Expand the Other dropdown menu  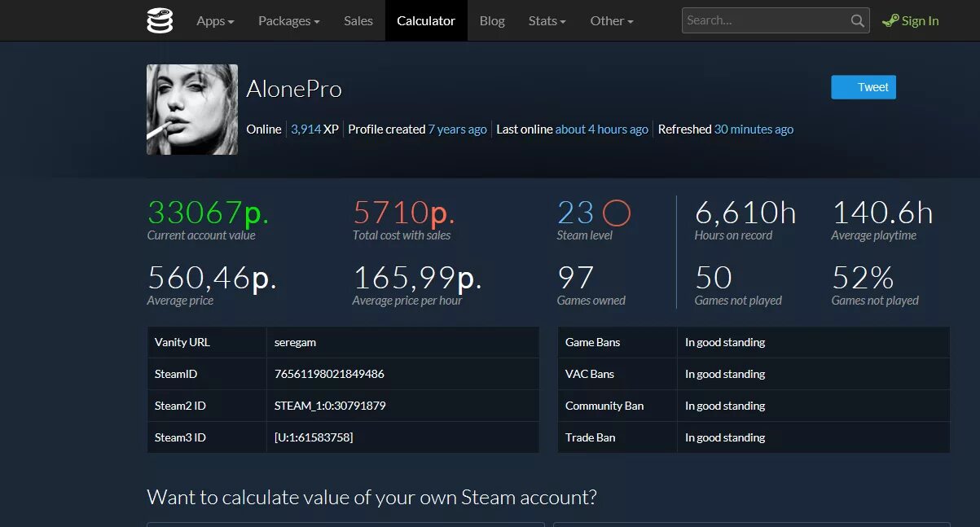coord(612,21)
